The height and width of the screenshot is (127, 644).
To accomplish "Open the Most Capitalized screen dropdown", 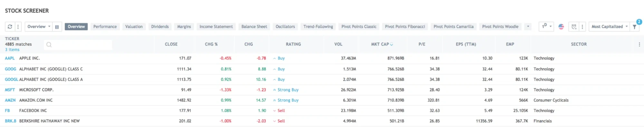I will (610, 26).
